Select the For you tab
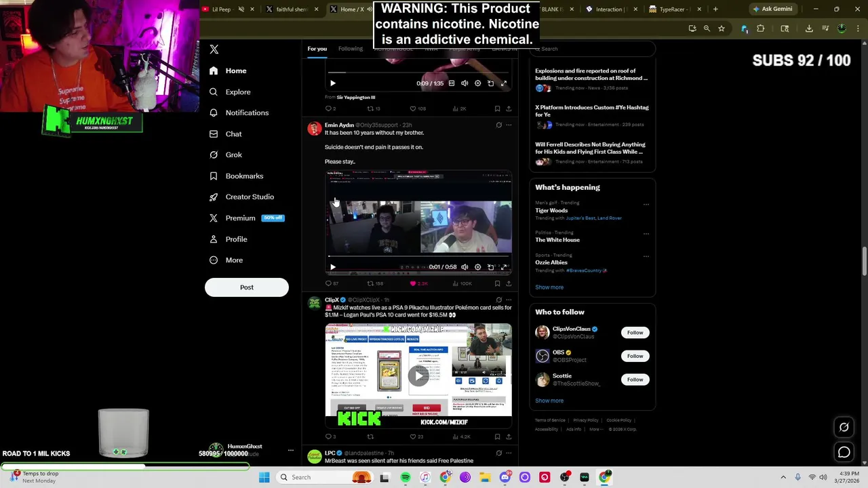Image resolution: width=868 pixels, height=488 pixels. pos(317,49)
